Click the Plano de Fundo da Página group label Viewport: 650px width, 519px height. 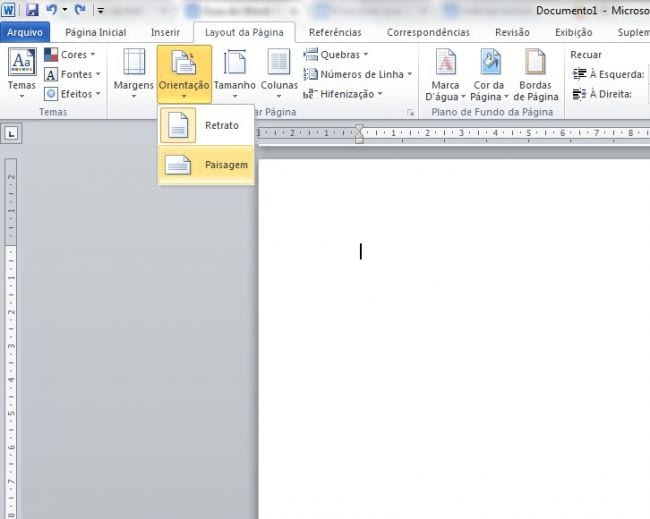[x=492, y=112]
